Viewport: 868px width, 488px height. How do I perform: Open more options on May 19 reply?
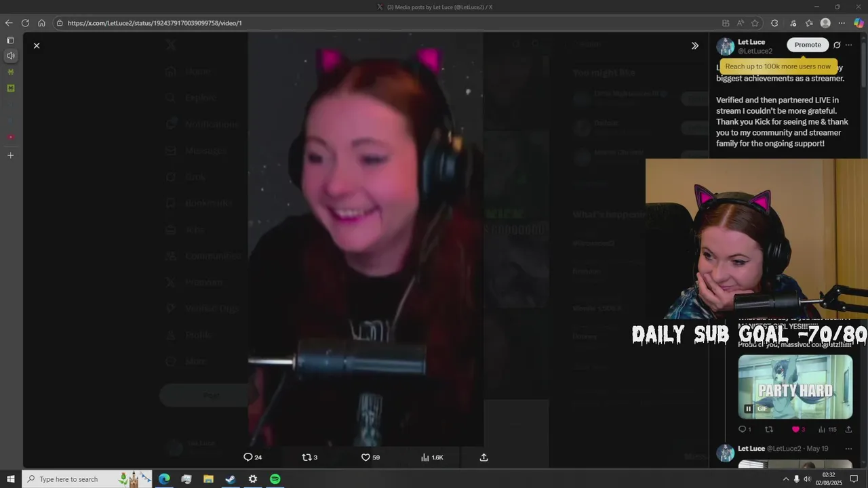848,449
